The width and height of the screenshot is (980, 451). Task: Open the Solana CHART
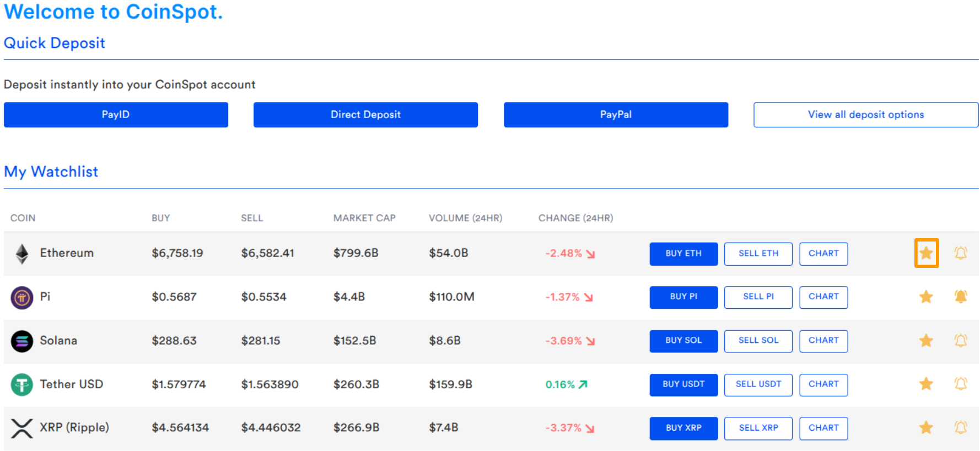point(823,341)
